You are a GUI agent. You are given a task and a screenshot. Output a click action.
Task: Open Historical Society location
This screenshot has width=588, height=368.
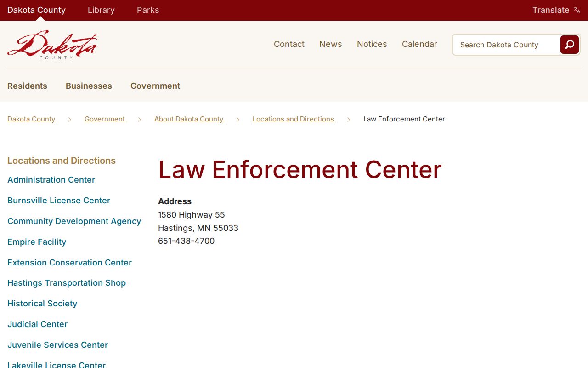click(x=42, y=304)
